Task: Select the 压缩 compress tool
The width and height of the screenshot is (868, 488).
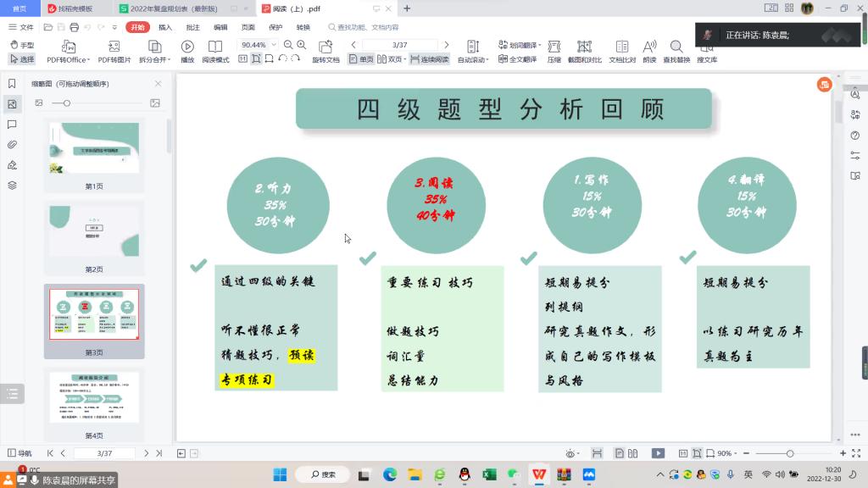Action: 554,49
